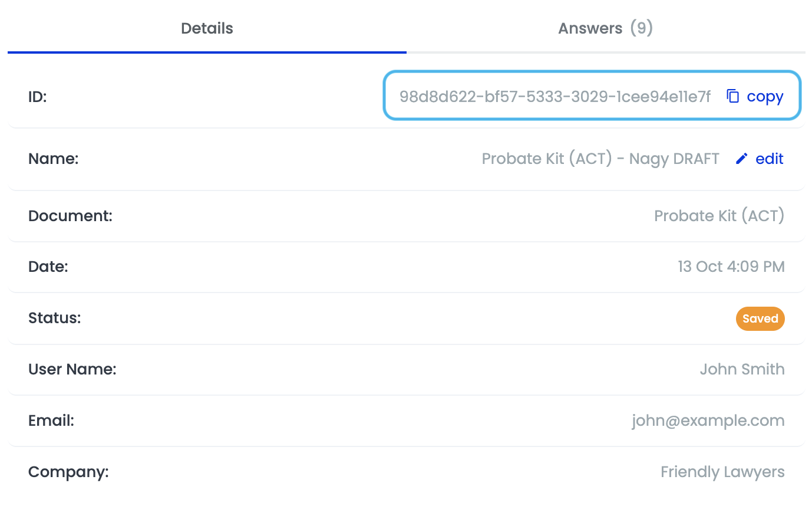812x506 pixels.
Task: Switch to the Answers tab
Action: click(605, 28)
